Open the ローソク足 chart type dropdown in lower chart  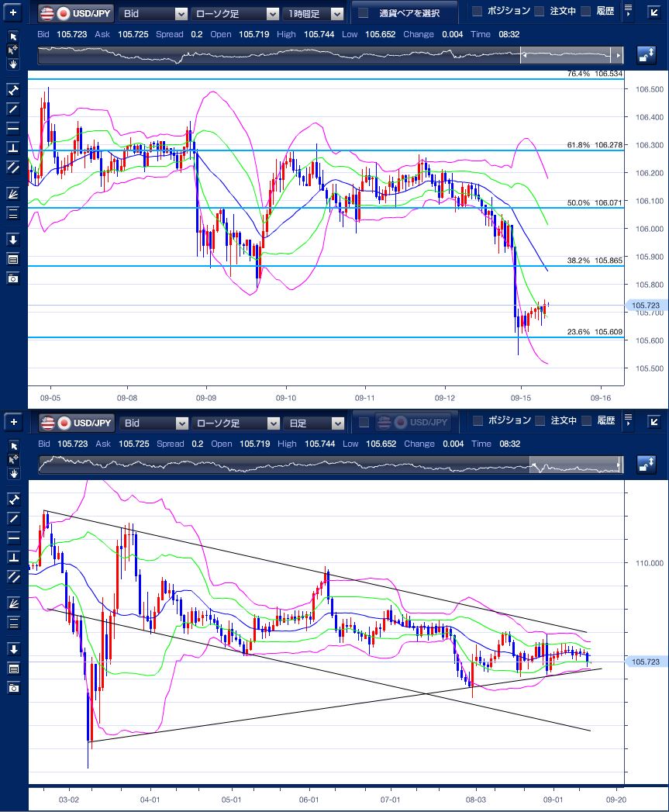click(236, 423)
